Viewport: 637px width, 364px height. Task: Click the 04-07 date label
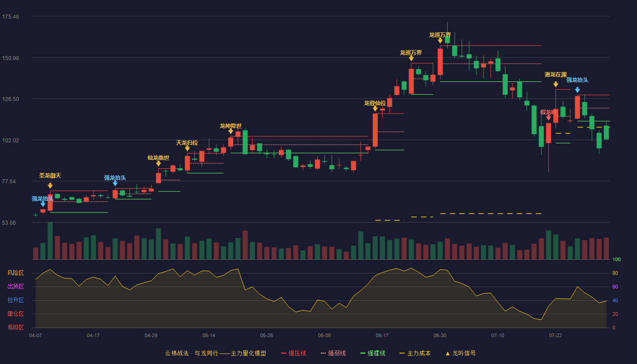[35, 335]
